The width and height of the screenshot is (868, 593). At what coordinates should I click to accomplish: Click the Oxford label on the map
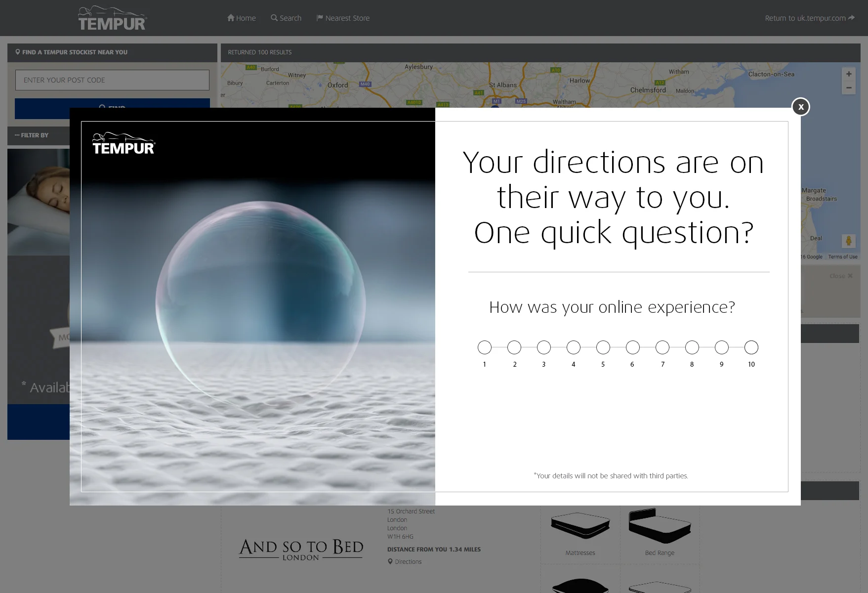tap(338, 85)
